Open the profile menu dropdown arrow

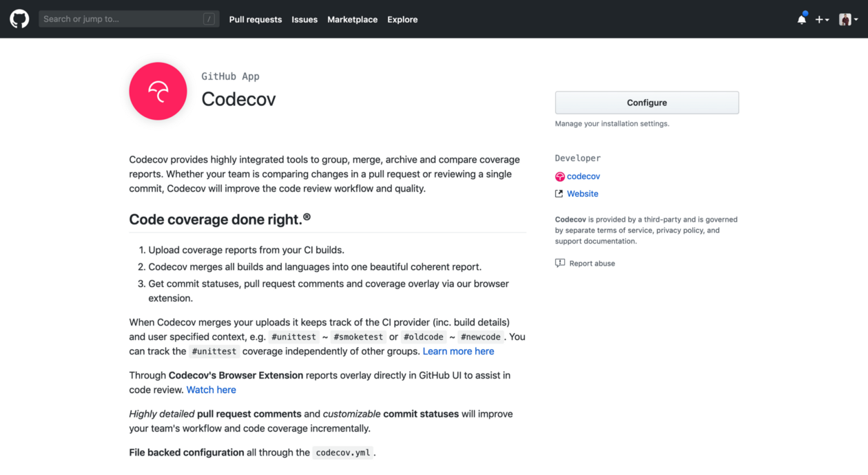pyautogui.click(x=856, y=19)
